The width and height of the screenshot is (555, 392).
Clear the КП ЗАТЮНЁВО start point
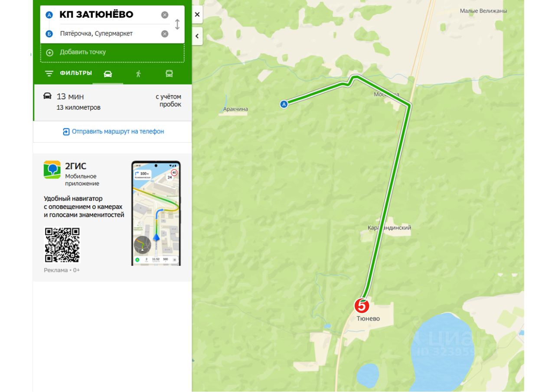165,15
